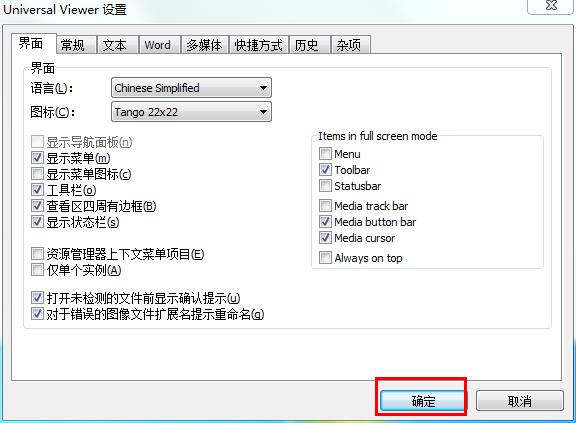Enable 仅单个实例 checkbox
Screen dimensions: 576x423
(x=37, y=270)
